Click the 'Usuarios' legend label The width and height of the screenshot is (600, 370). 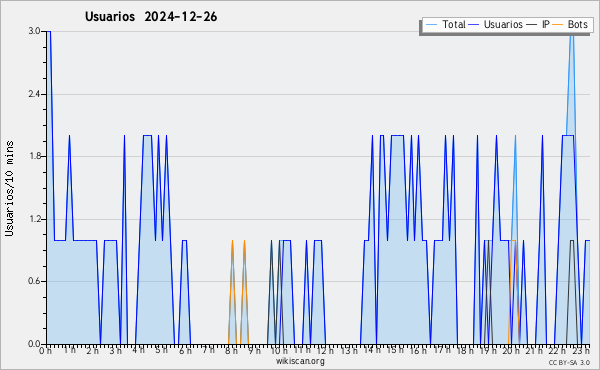point(503,24)
